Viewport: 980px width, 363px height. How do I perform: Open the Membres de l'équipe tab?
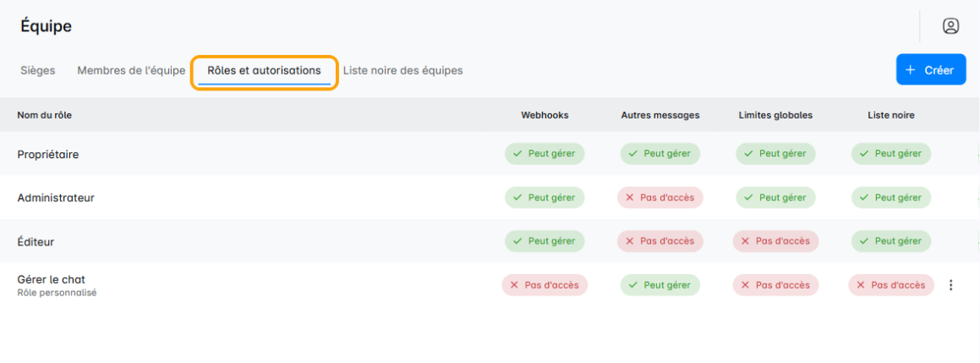[x=131, y=70]
